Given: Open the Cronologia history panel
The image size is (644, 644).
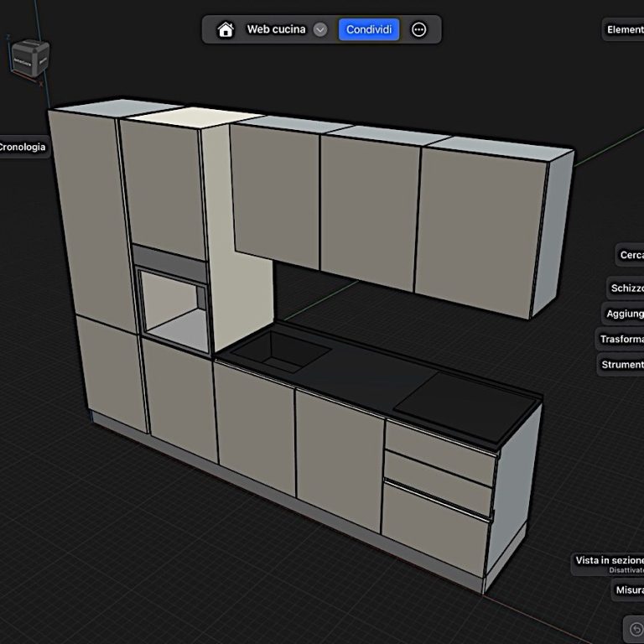Looking at the screenshot, I should [x=23, y=148].
